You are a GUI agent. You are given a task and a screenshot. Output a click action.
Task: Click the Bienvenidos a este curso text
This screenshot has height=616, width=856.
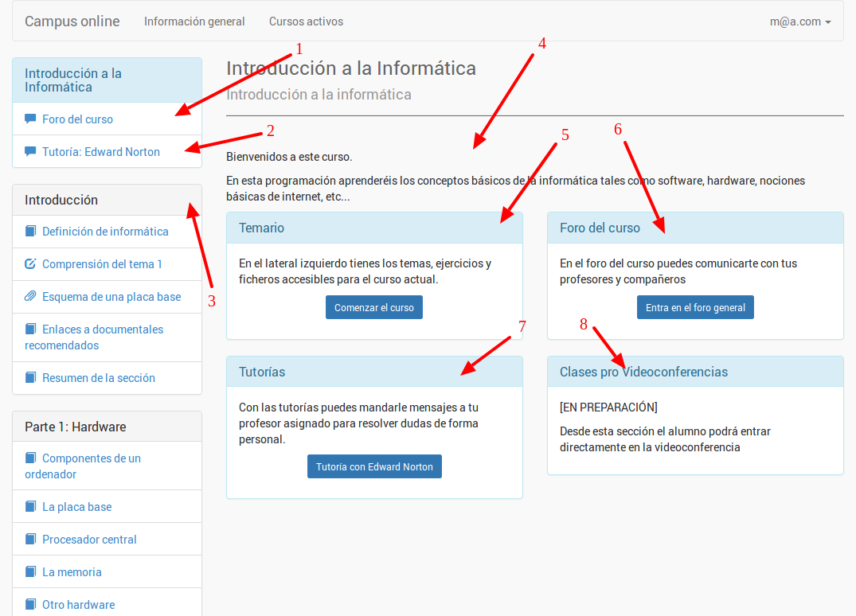coord(289,157)
